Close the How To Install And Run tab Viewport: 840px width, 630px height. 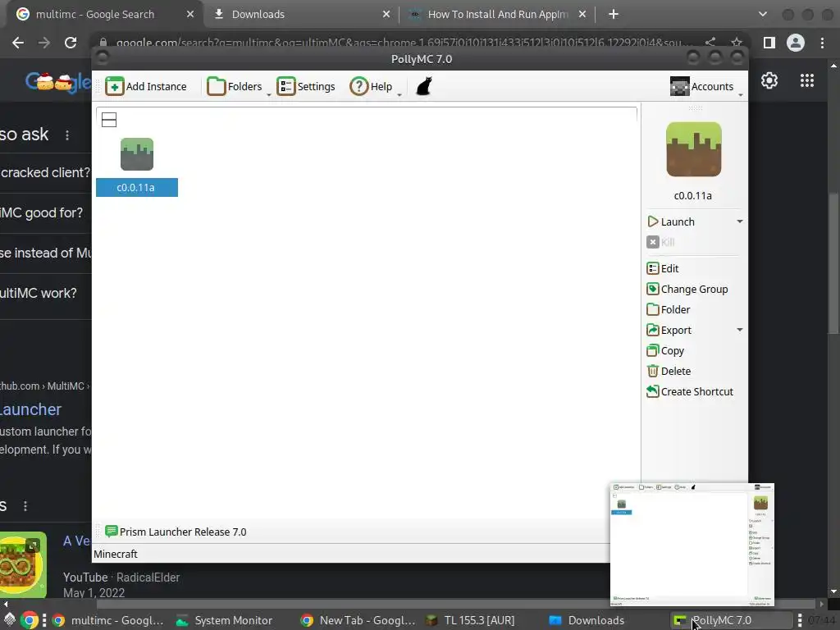(x=582, y=15)
